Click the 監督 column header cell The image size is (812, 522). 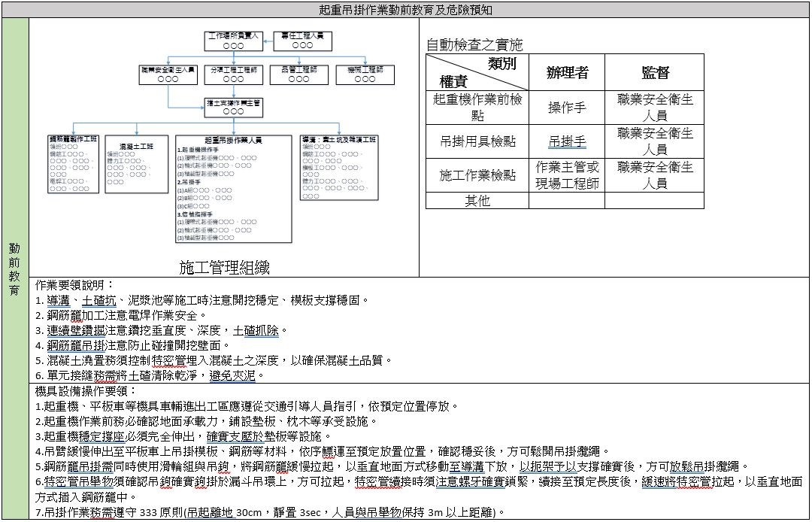(654, 72)
